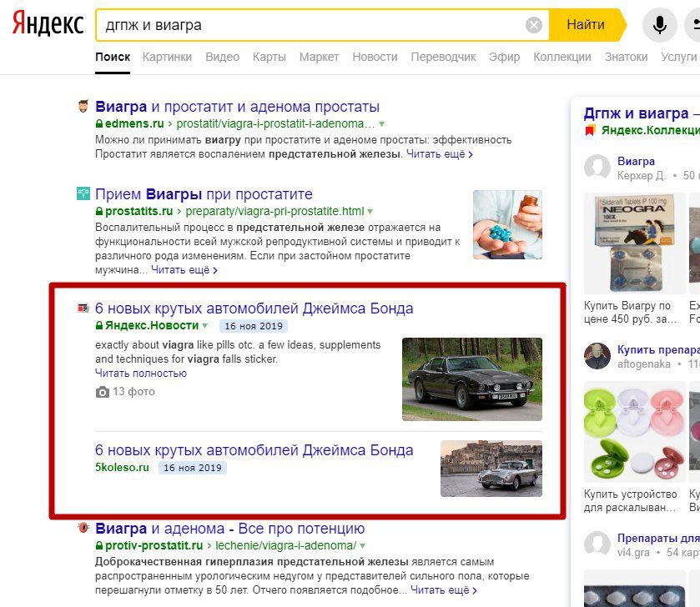
Task: Click the Яндекс.Коллекции bookmark icon
Action: pyautogui.click(x=590, y=131)
